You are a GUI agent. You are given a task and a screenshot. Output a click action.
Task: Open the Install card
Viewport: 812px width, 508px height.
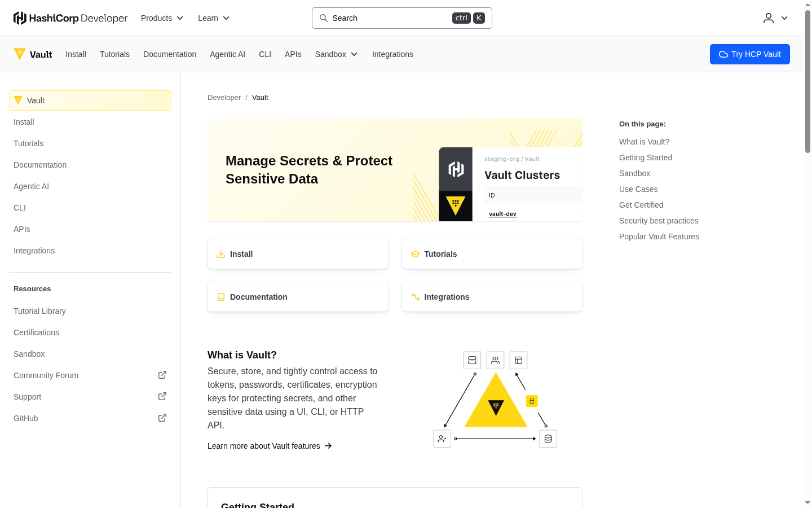[298, 254]
